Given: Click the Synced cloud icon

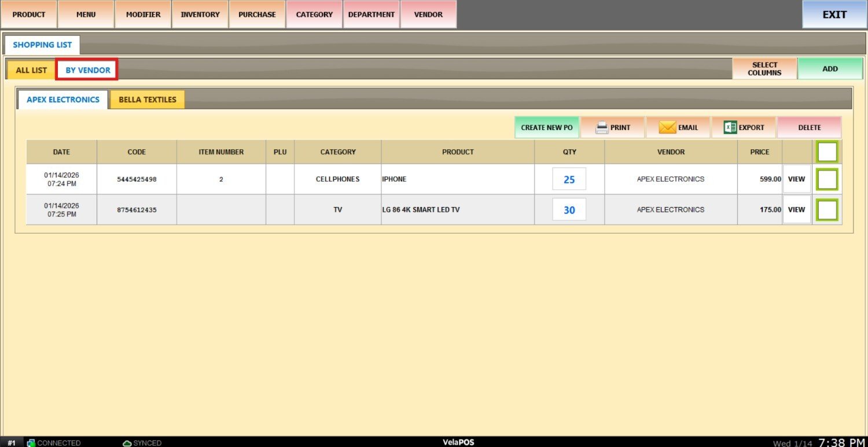Looking at the screenshot, I should [127, 443].
